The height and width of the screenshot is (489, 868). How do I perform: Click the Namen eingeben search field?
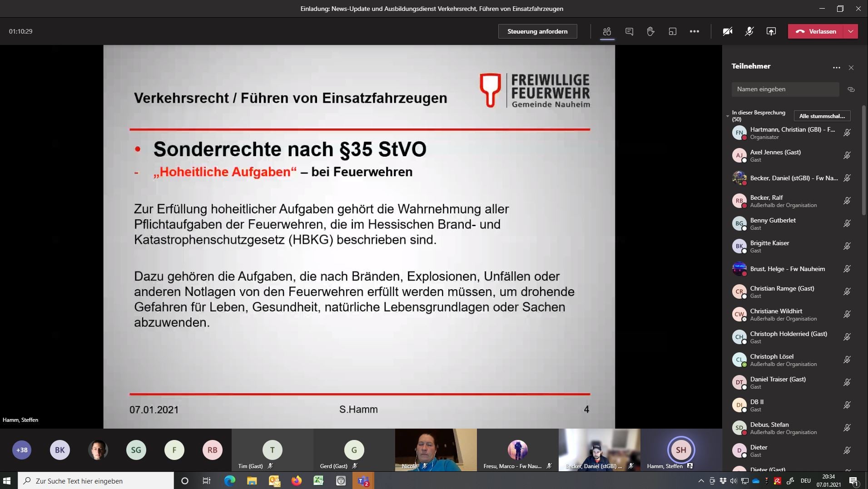[785, 89]
